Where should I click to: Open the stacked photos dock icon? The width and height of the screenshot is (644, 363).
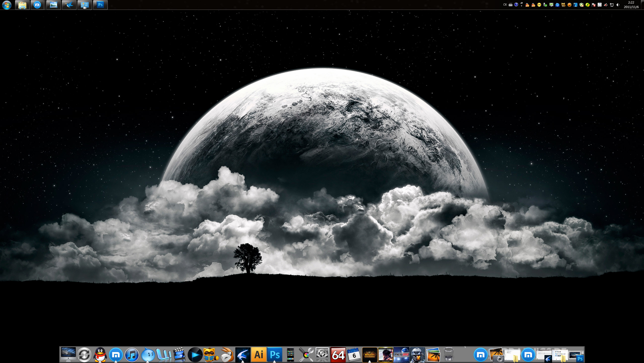tap(433, 355)
